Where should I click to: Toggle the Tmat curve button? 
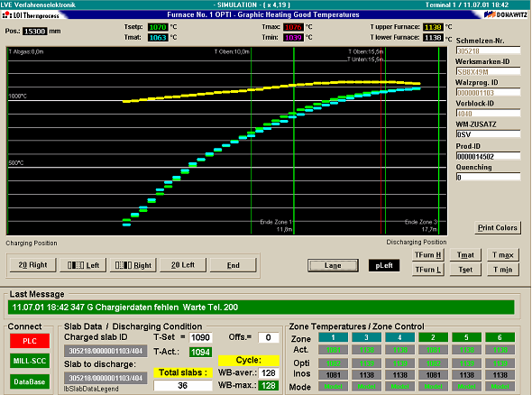pyautogui.click(x=465, y=255)
